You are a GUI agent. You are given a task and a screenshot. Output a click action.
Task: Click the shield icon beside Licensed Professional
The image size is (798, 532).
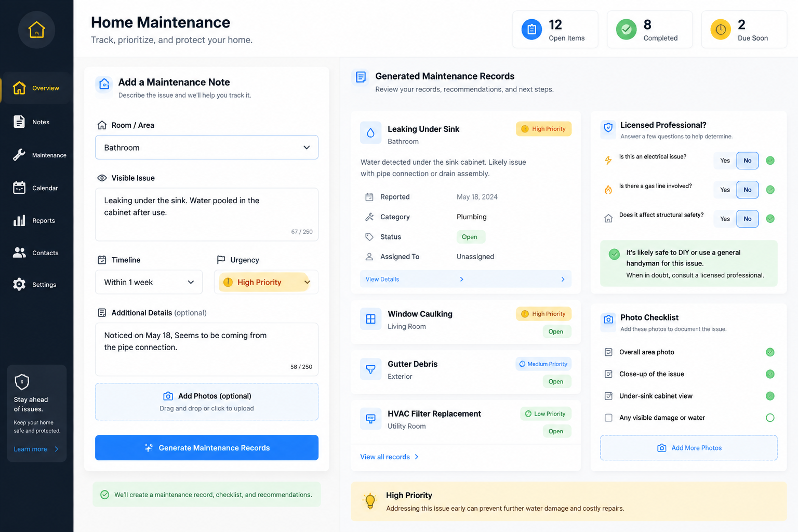point(608,128)
